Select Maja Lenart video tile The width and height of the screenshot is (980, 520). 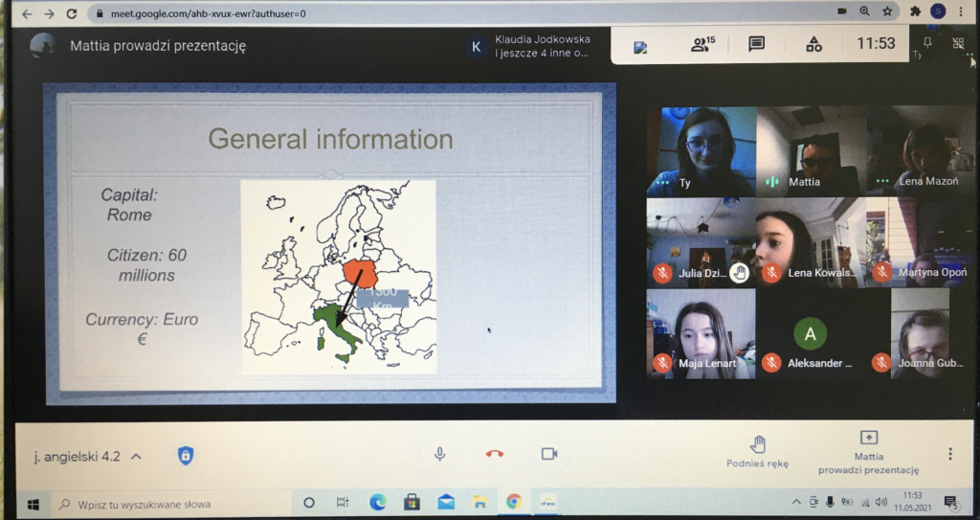(x=702, y=333)
